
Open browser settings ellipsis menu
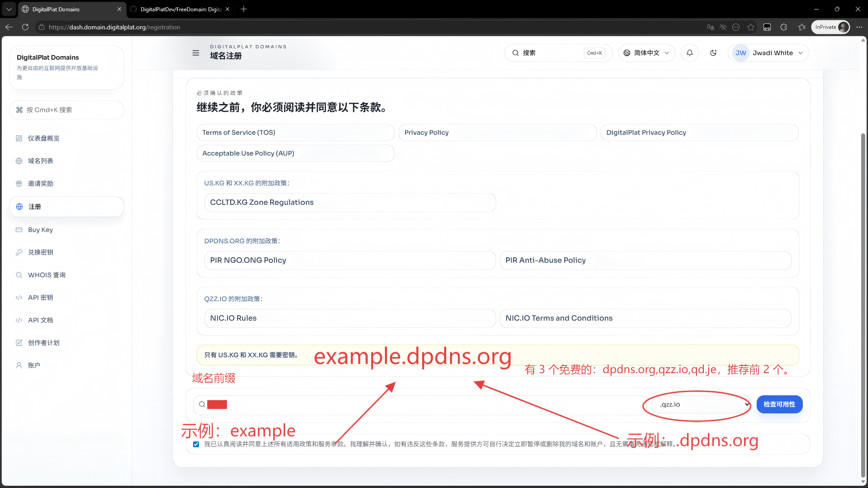859,27
